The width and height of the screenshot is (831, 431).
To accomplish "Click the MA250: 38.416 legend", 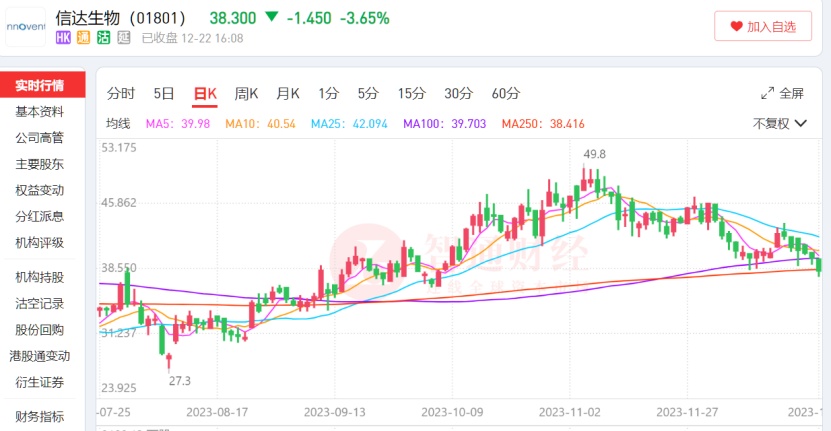I will coord(543,124).
